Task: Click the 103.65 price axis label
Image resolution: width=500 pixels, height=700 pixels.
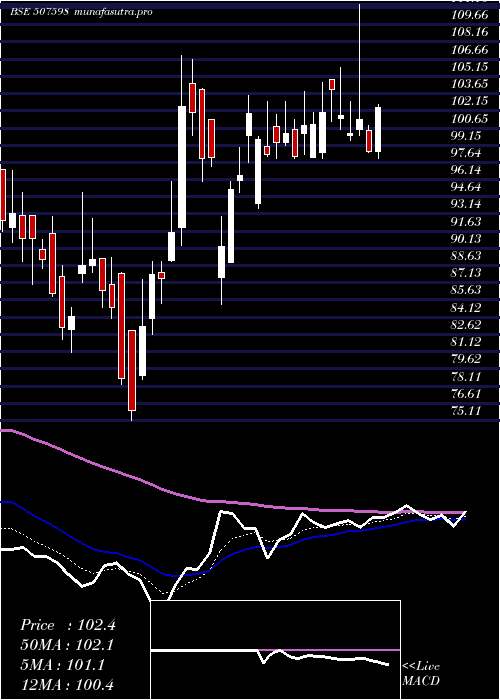Action: coord(469,84)
